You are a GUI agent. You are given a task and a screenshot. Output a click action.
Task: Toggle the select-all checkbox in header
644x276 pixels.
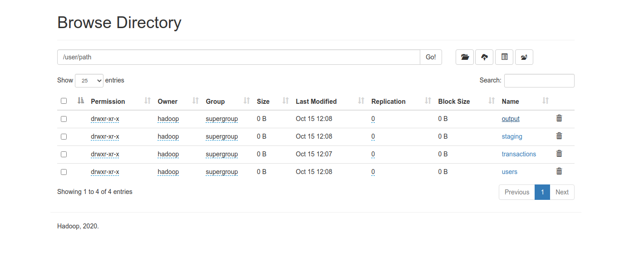coord(64,101)
